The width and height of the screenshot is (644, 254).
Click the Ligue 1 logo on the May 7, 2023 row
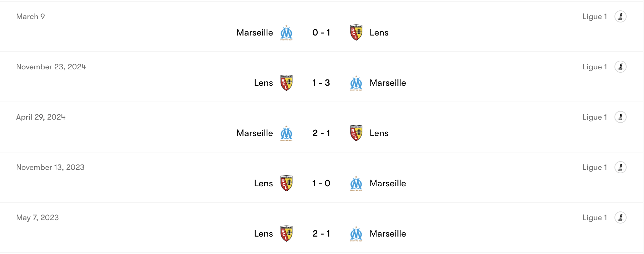coord(621,217)
